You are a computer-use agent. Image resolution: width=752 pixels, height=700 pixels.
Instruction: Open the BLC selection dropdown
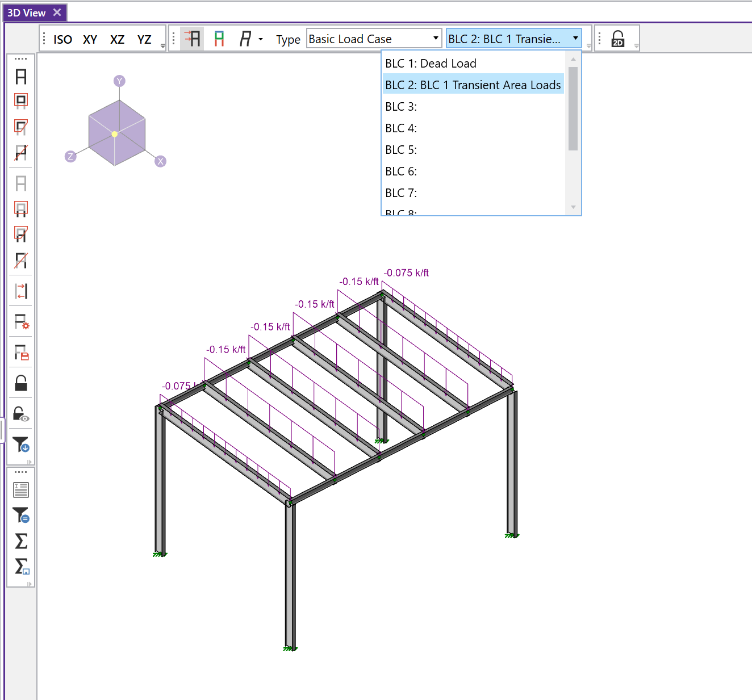[x=575, y=38]
